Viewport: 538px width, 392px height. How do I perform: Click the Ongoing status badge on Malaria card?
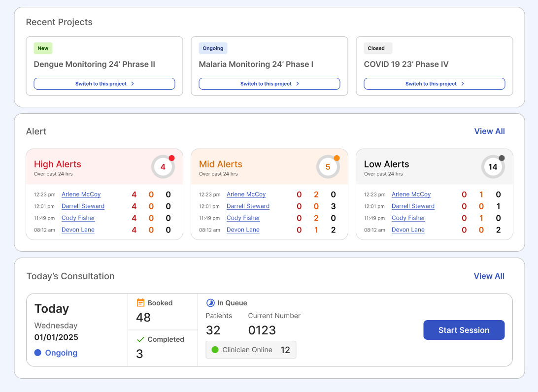coord(213,48)
